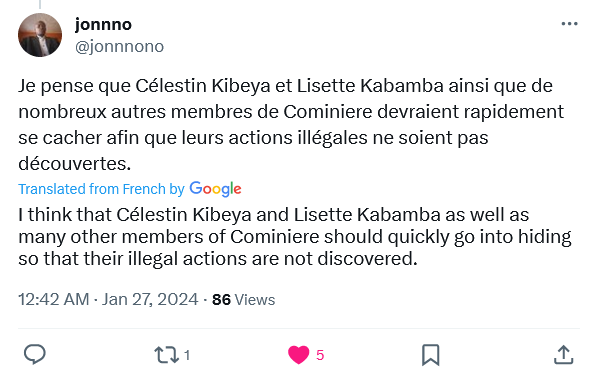This screenshot has height=380, width=598.
Task: Open the 12:42 AM timestamp
Action: click(54, 299)
